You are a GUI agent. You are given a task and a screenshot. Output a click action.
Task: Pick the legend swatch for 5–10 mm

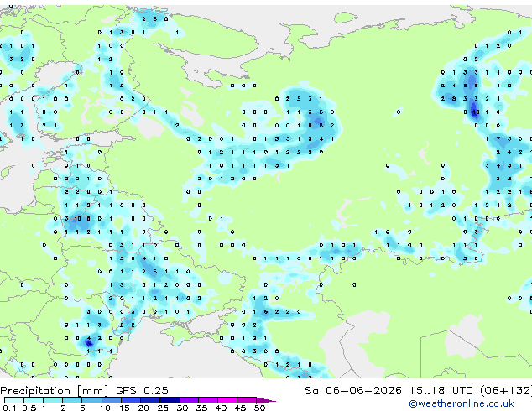point(91,400)
